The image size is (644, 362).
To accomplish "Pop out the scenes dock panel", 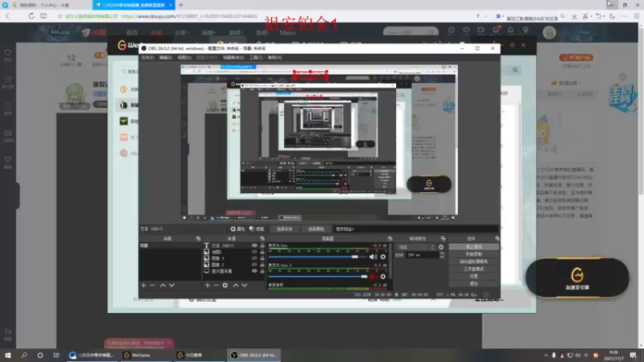I will [x=198, y=238].
